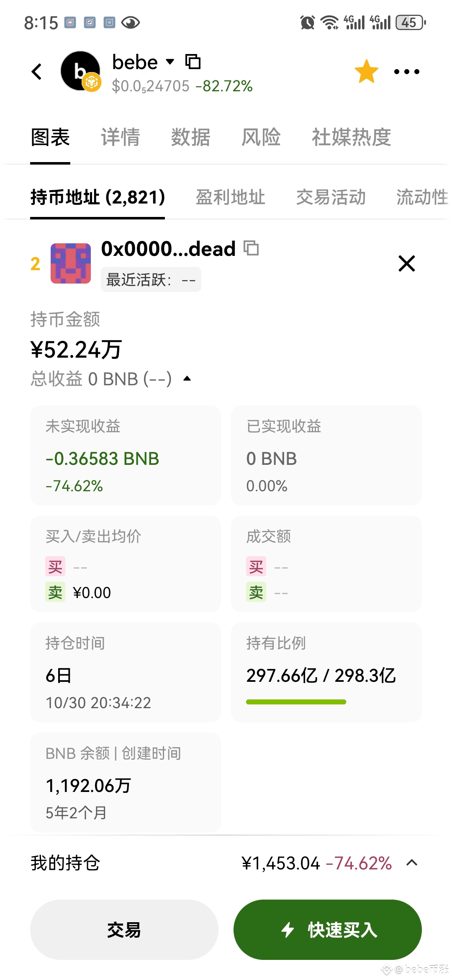The image size is (452, 980).
Task: Select the 盈利地址 sub-tab
Action: (x=231, y=197)
